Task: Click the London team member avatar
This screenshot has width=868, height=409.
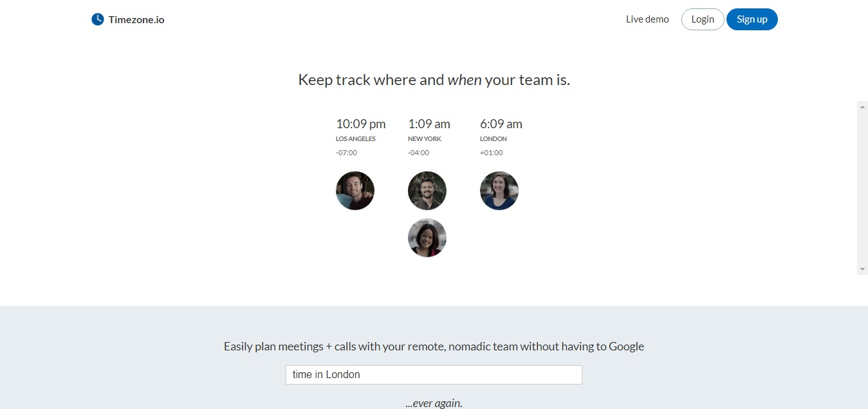Action: coord(499,191)
